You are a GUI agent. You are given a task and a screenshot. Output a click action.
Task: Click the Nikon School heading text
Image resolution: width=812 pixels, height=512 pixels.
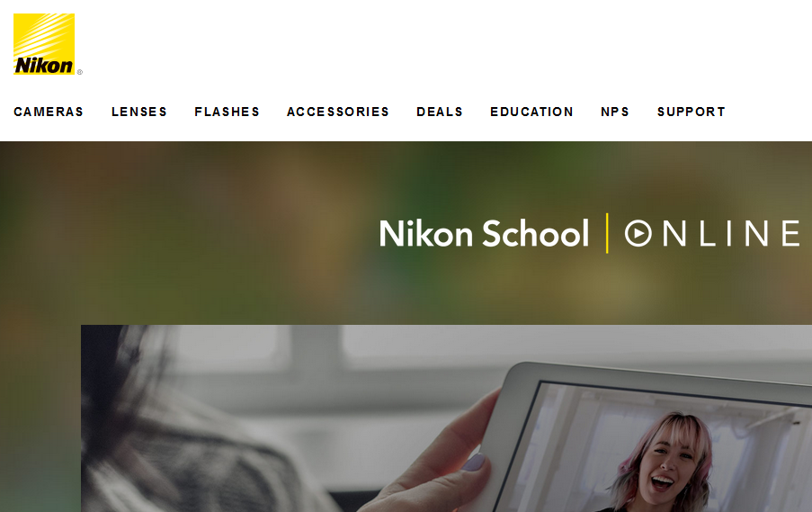[484, 233]
